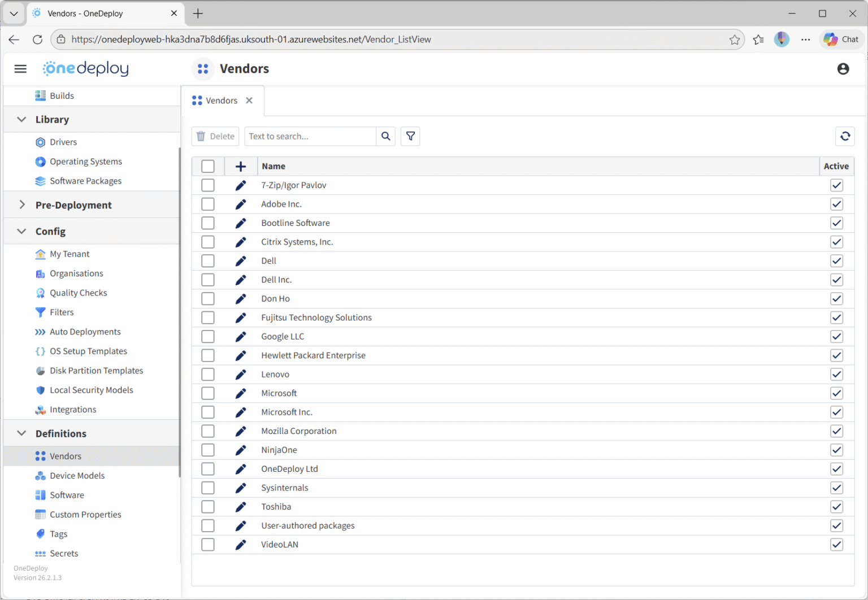This screenshot has height=600, width=868.
Task: Open Secrets under Definitions
Action: click(x=64, y=554)
